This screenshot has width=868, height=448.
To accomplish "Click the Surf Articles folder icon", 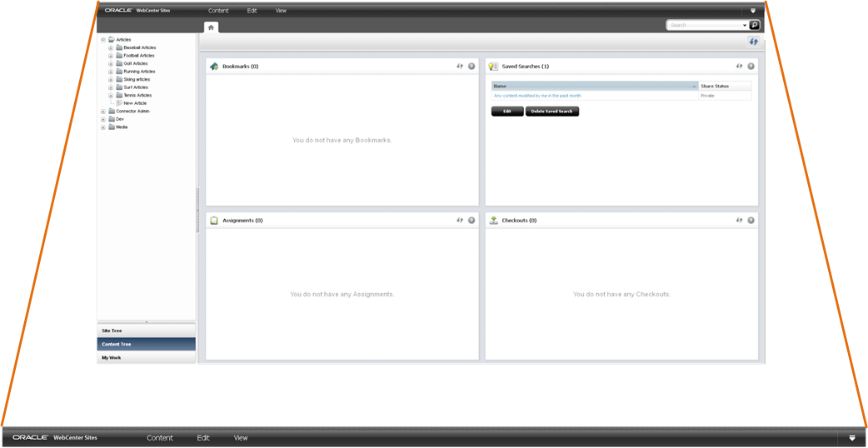I will tap(119, 87).
